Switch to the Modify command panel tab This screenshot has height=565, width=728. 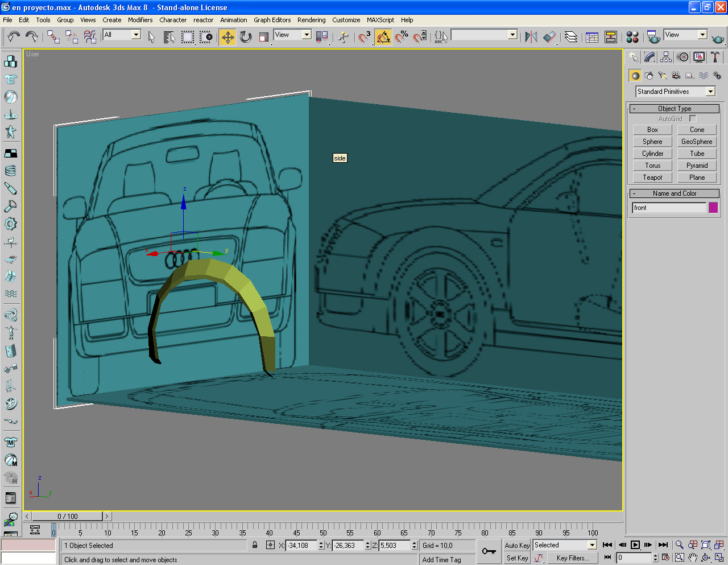coord(650,57)
